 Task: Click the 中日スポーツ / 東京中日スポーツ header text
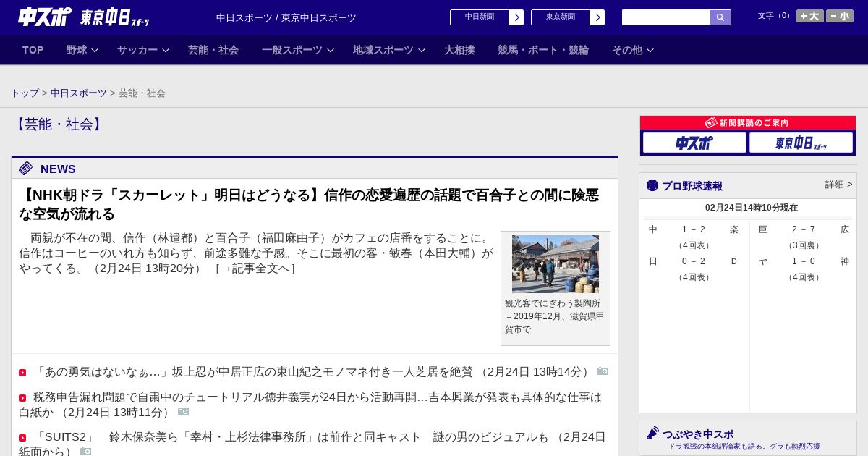[286, 17]
